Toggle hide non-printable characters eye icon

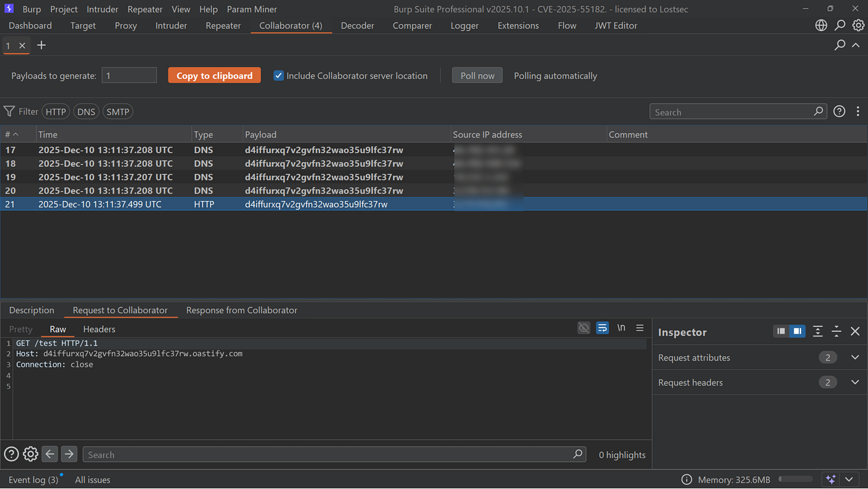click(583, 328)
